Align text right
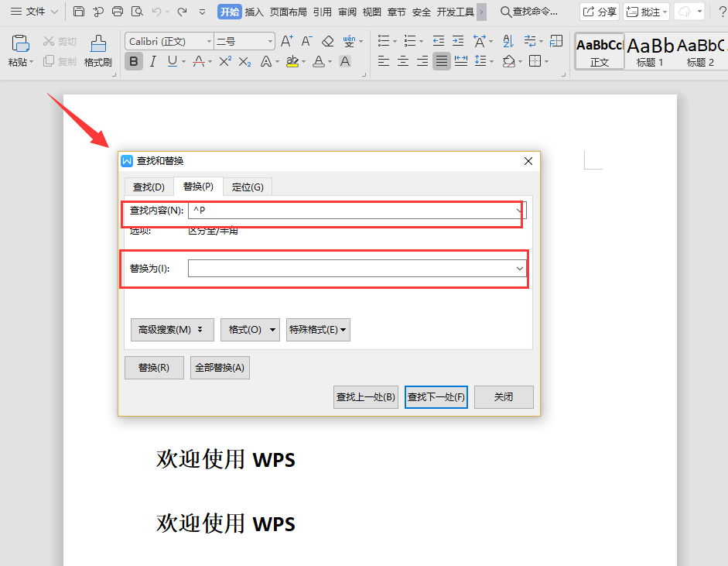The width and height of the screenshot is (728, 566). [422, 61]
